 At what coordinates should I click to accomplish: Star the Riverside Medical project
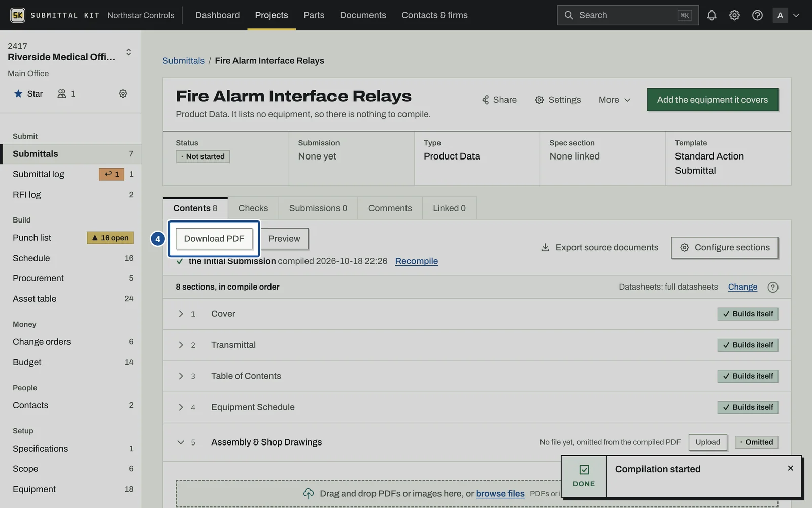pyautogui.click(x=28, y=93)
